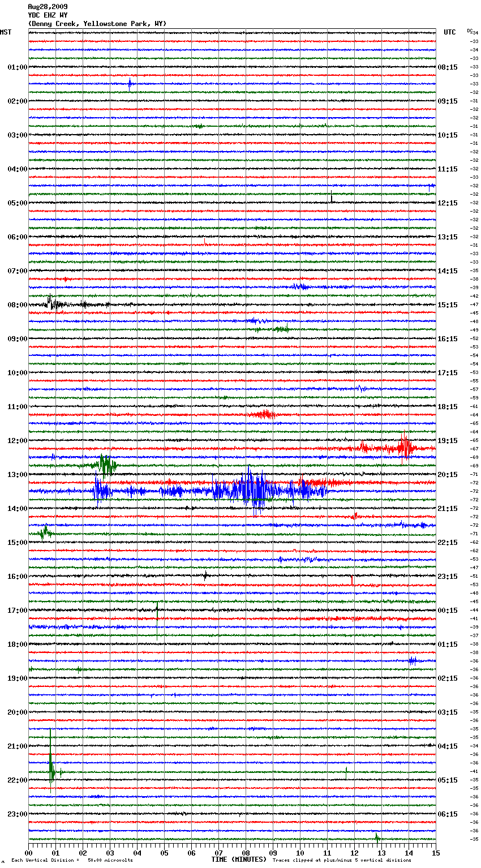Screen dimensions: 481x868
Task: Click minute 10 tick label on the bottom axis
Action: pyautogui.click(x=300, y=853)
